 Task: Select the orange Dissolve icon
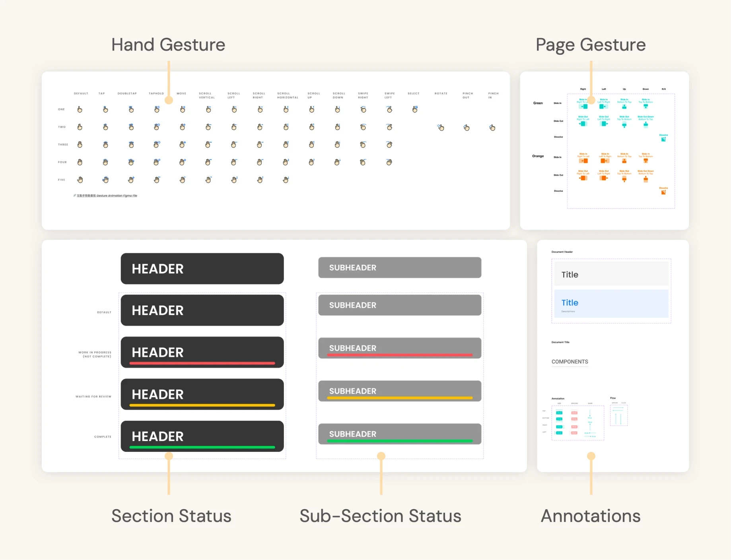pos(664,192)
